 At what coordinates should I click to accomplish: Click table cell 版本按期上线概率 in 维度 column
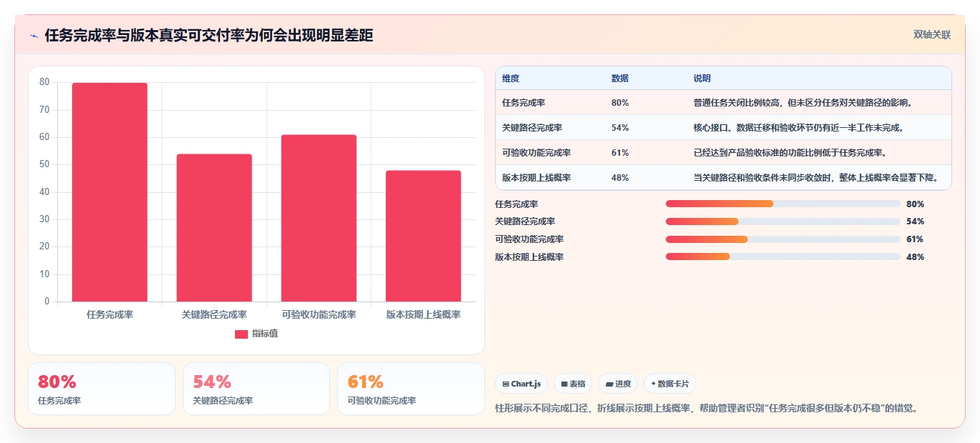[x=536, y=178]
